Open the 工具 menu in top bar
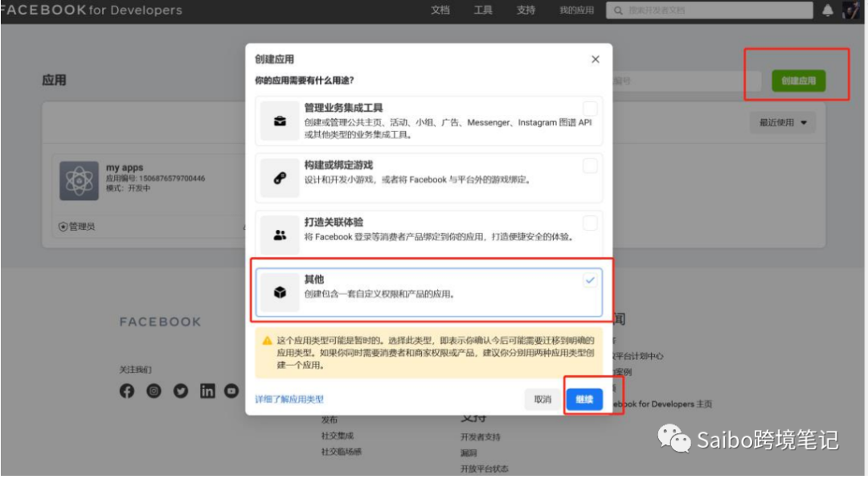 coord(483,10)
